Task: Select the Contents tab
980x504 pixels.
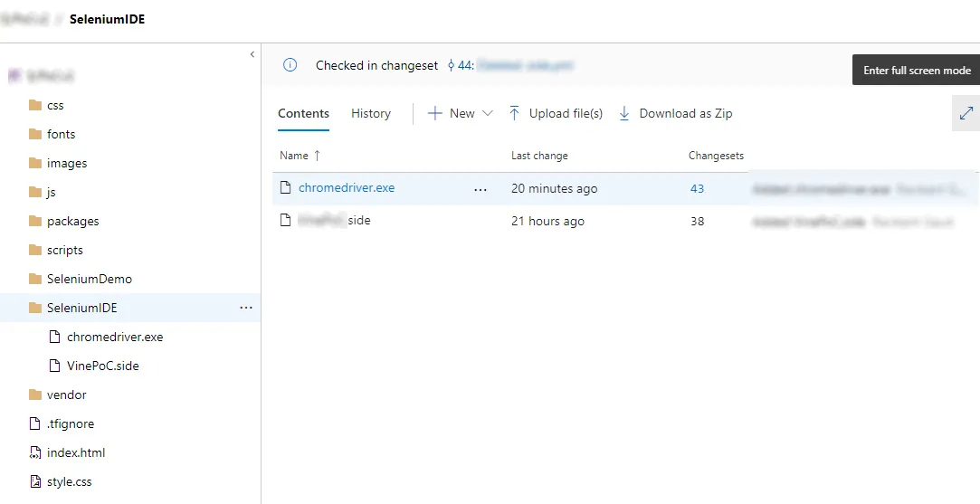Action: click(303, 113)
